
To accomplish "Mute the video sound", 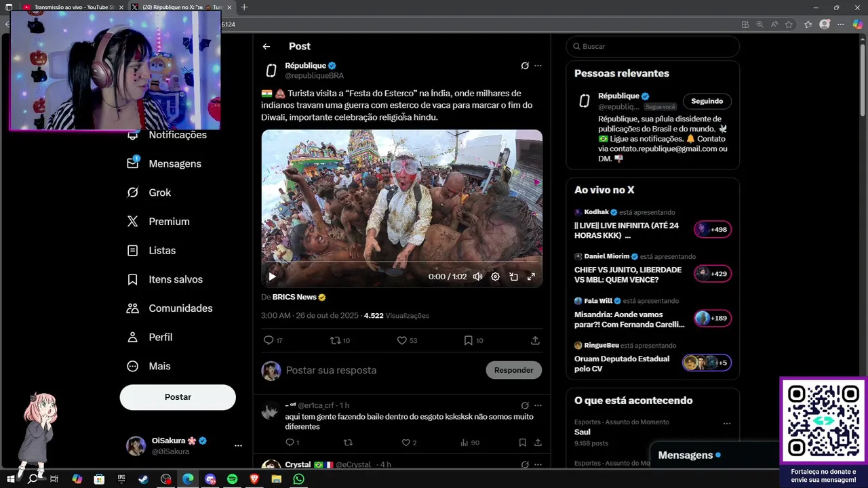I will 477,277.
